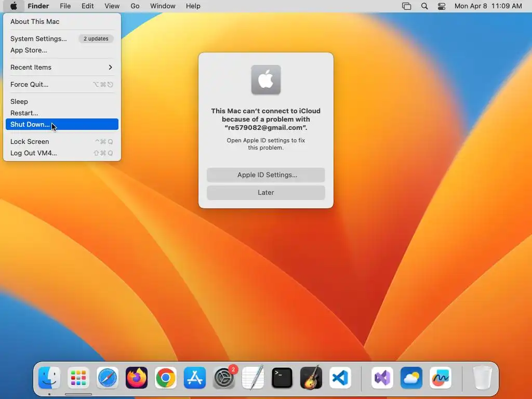The height and width of the screenshot is (399, 532).
Task: Click 'Open Apple ID settings to fix' text
Action: tap(265, 140)
